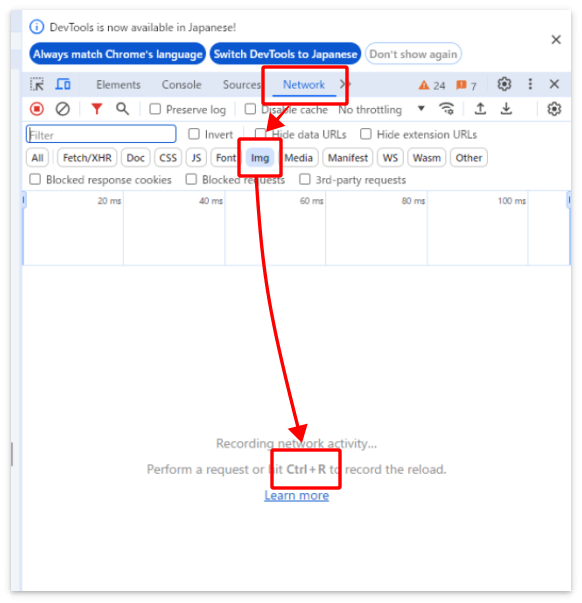Enable Blocked requests checkbox
The image size is (582, 603).
pyautogui.click(x=191, y=179)
